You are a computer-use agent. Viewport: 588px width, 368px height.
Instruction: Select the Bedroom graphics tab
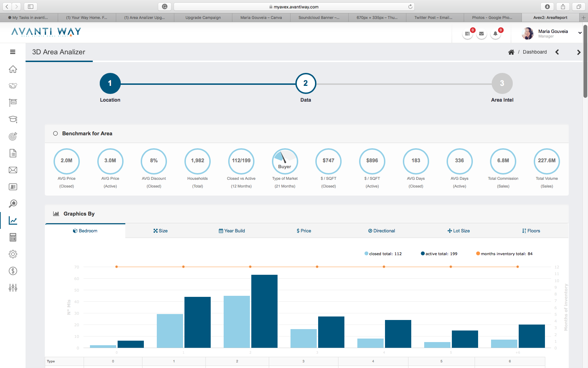pos(85,231)
